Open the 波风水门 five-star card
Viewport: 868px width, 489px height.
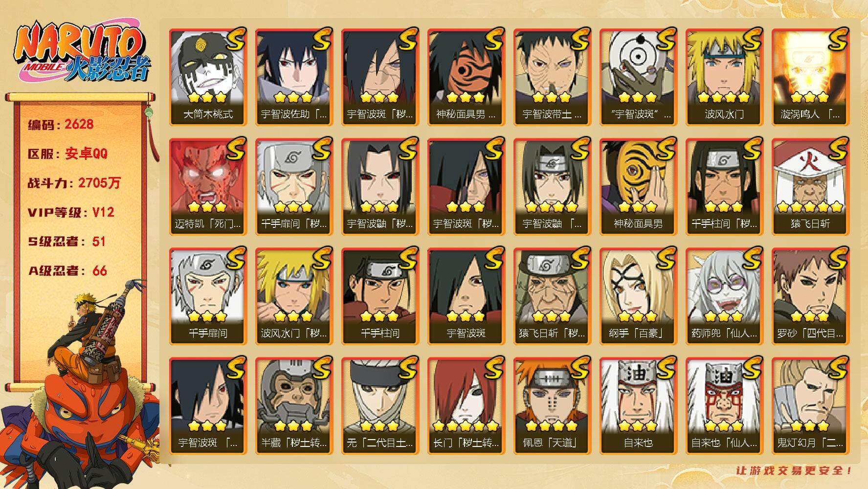pyautogui.click(x=724, y=77)
